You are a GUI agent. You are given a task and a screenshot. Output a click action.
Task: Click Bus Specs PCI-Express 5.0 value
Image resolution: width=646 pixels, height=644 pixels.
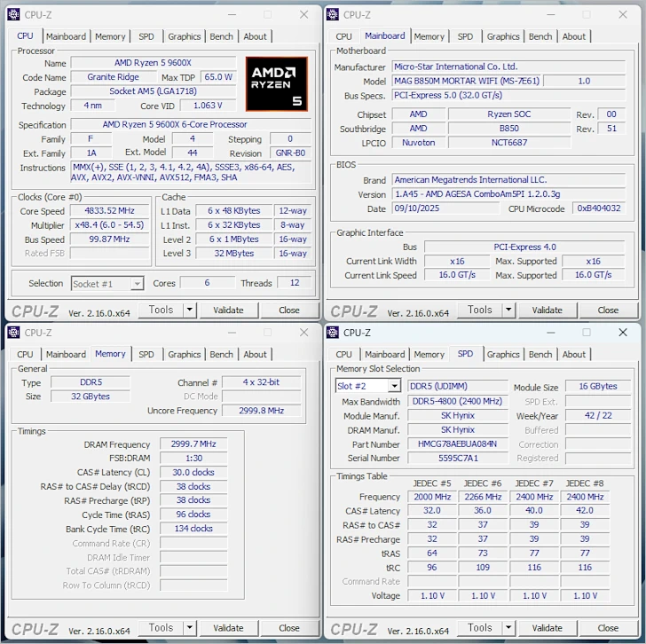coord(508,95)
